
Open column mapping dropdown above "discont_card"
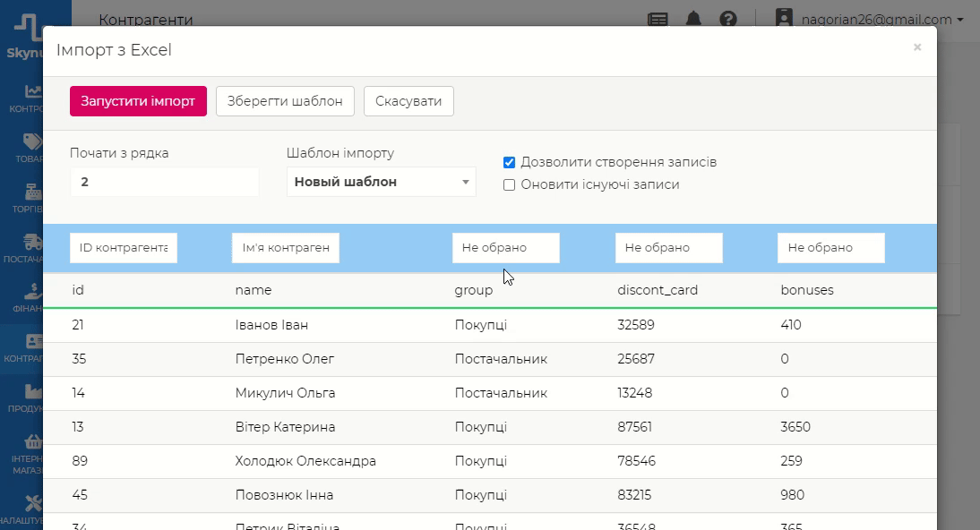click(668, 248)
